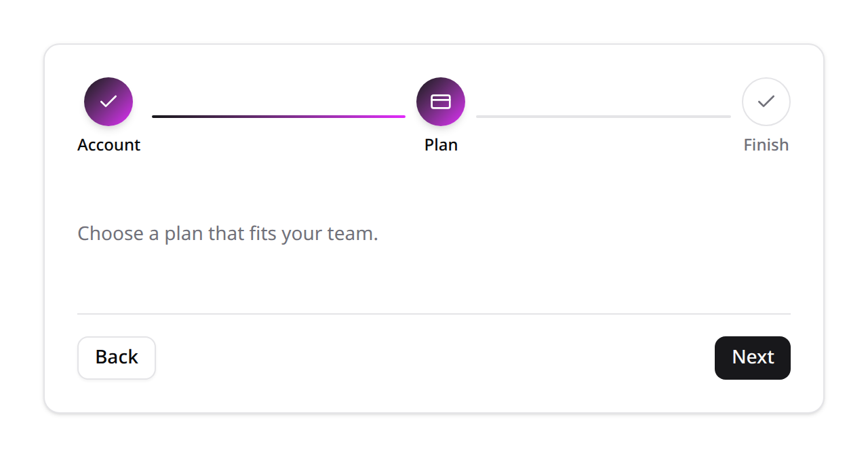Select the Plan step label
Image resolution: width=868 pixels, height=457 pixels.
point(441,145)
